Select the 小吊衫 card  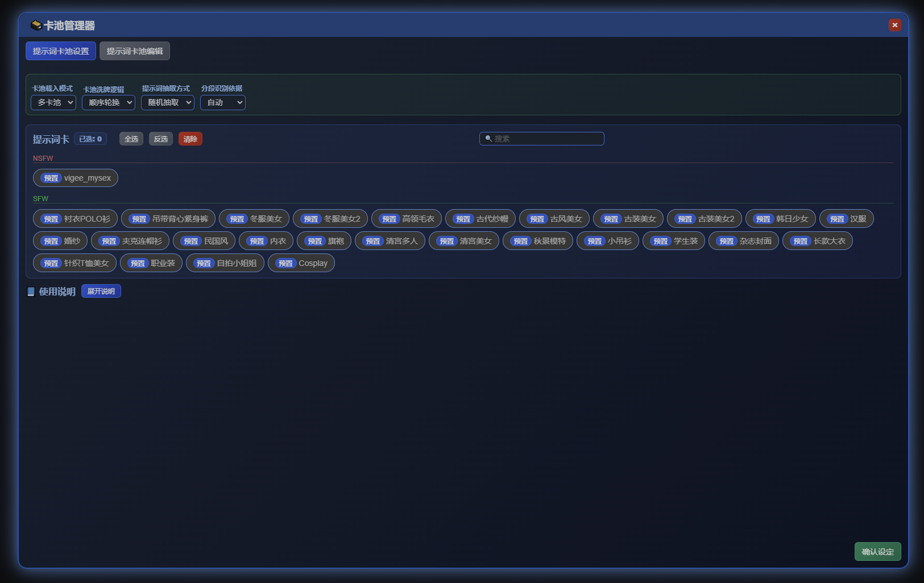[x=608, y=241]
